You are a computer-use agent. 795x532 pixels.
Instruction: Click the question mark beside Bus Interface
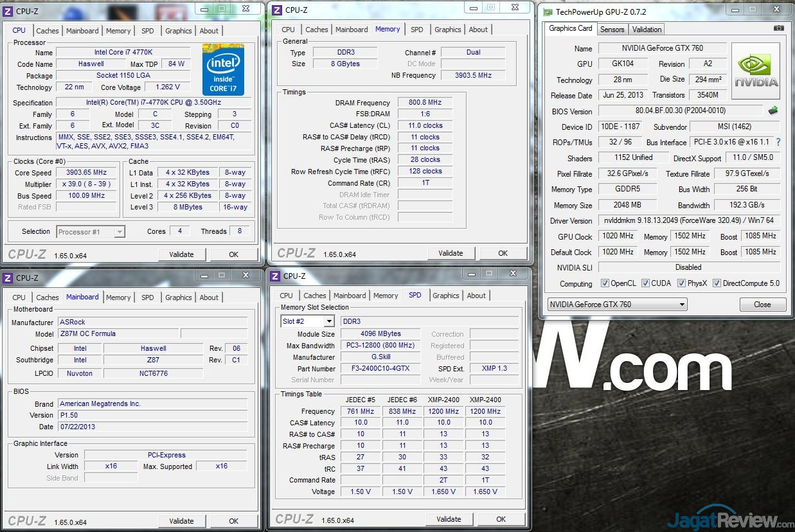(778, 142)
